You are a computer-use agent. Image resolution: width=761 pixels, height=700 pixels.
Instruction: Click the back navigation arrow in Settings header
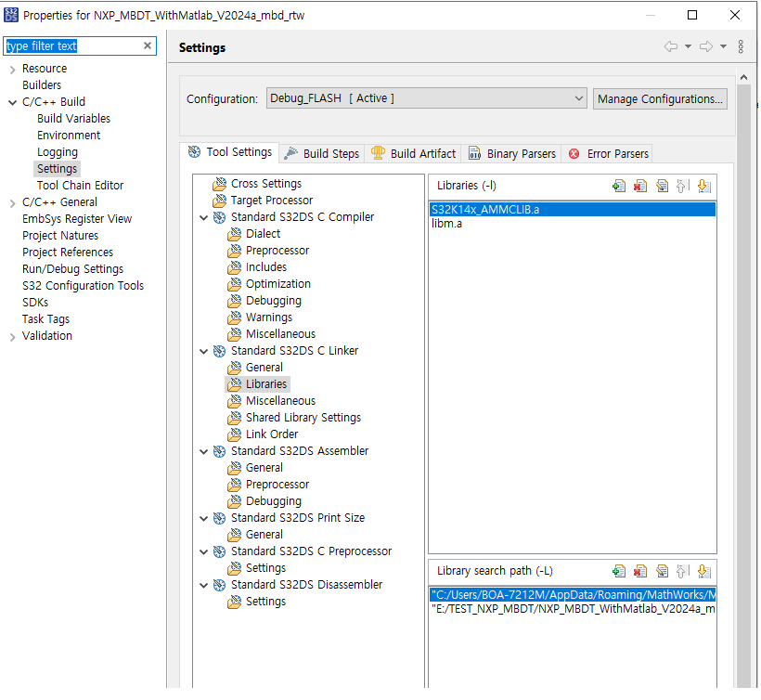click(670, 46)
